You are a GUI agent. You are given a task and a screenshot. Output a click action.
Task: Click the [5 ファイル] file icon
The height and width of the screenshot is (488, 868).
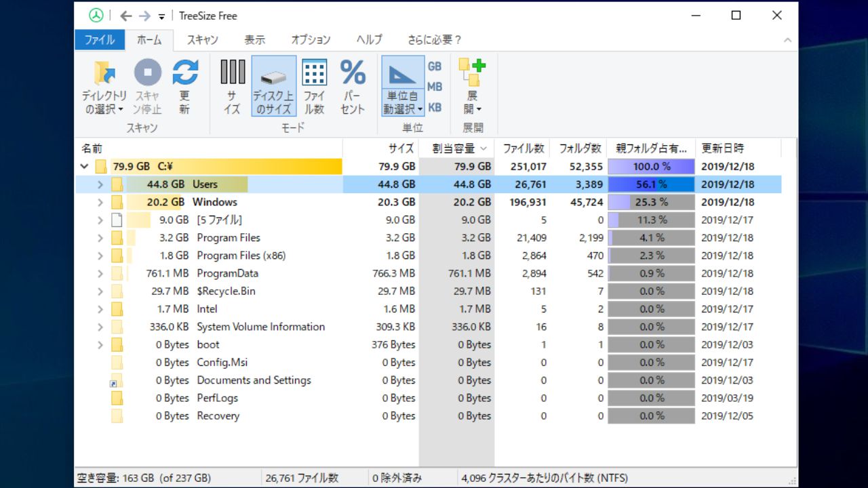click(x=117, y=220)
